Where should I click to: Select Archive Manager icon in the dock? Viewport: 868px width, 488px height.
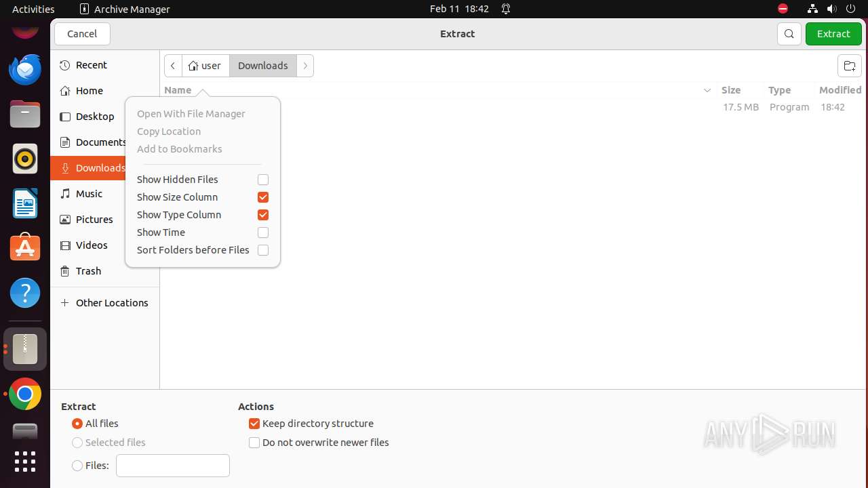[x=25, y=349]
